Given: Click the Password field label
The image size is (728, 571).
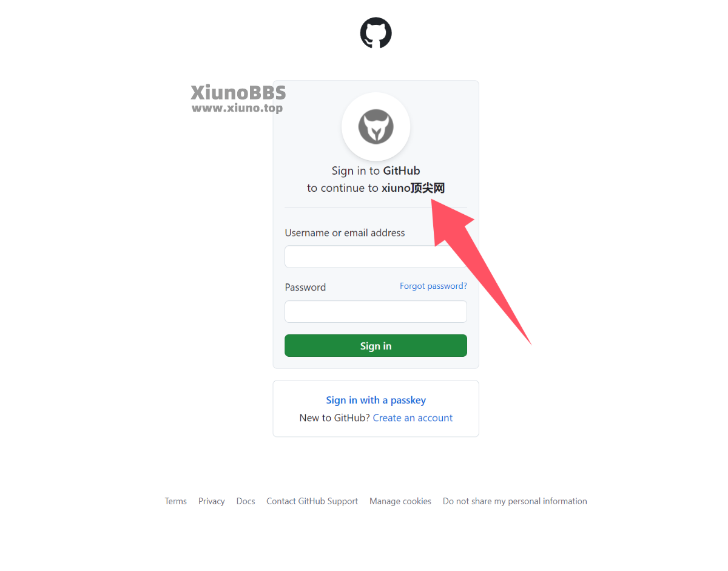Looking at the screenshot, I should pyautogui.click(x=305, y=288).
